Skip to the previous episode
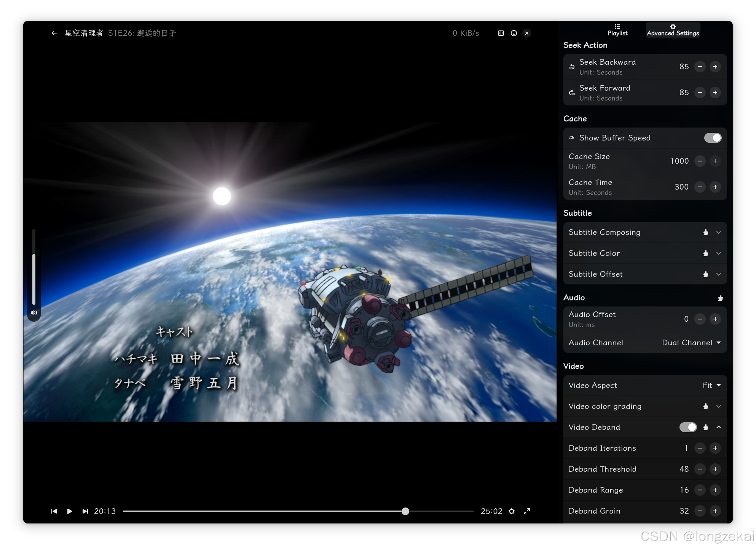 click(54, 511)
